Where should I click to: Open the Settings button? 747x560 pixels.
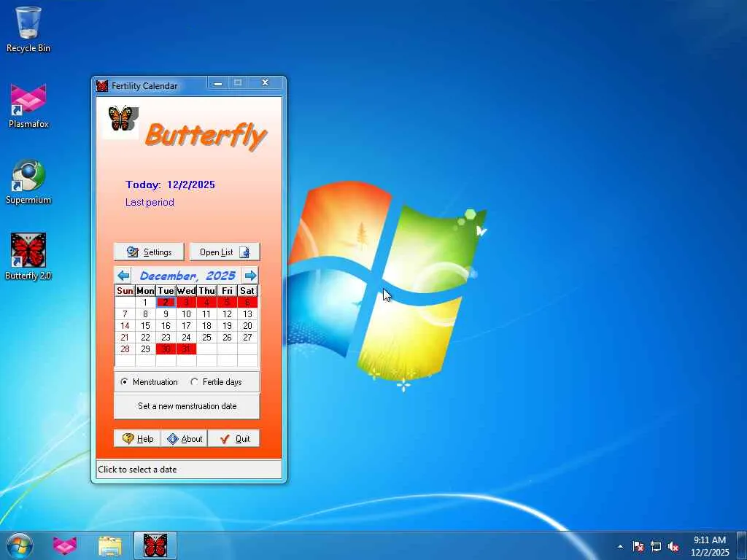click(x=149, y=252)
